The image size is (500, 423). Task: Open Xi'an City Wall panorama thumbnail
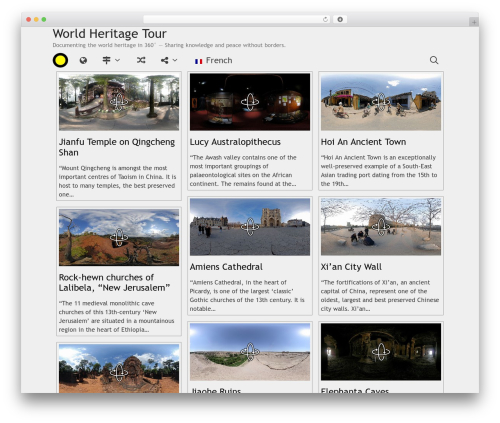tap(381, 227)
